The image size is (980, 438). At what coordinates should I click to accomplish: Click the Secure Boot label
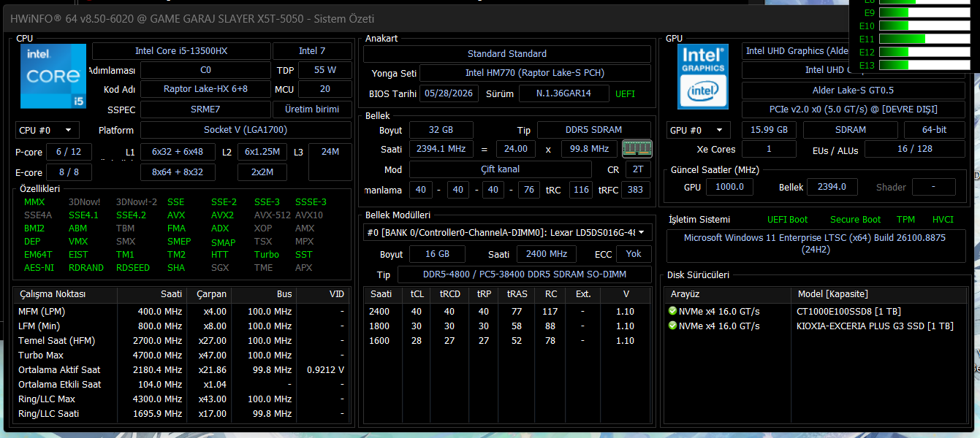(x=855, y=220)
